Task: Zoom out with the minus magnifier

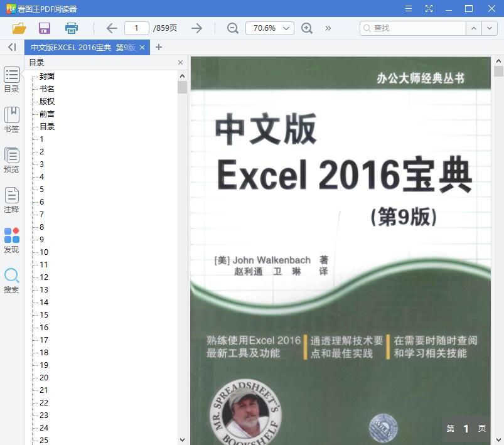Action: pyautogui.click(x=232, y=28)
